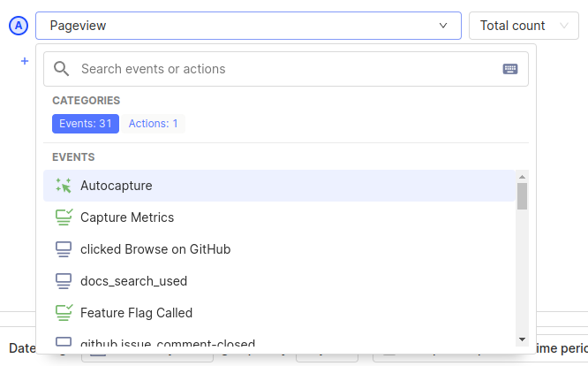Choose docs_search_used from the list

(133, 281)
